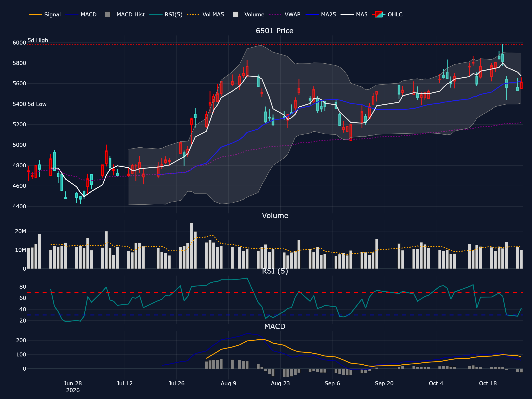This screenshot has width=532, height=399.
Task: Click the 4400 price axis tick
Action: [x=19, y=206]
